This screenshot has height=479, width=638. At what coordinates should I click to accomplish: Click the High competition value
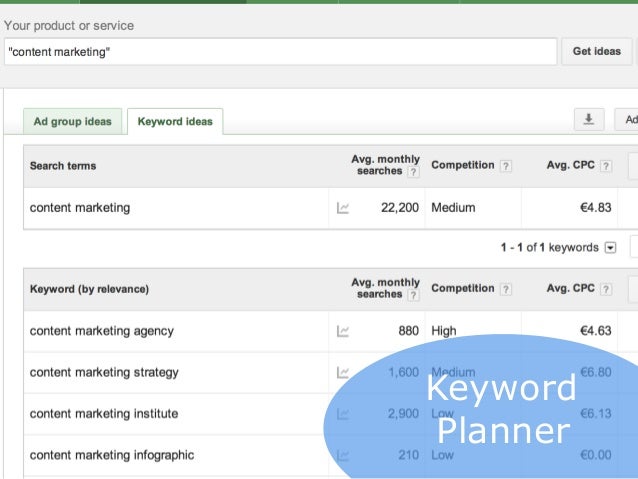click(x=444, y=331)
